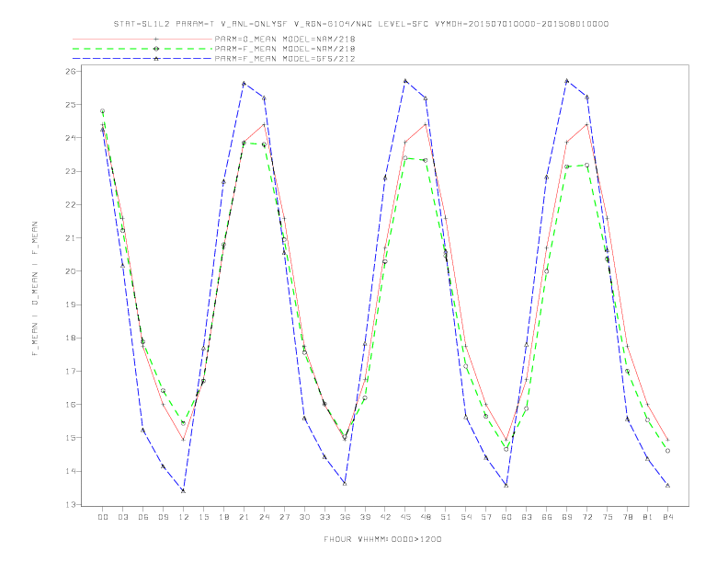Select legend text PARM=F_MEAN MODEL=GFS/212
This screenshot has height=563, width=728.
[285, 59]
